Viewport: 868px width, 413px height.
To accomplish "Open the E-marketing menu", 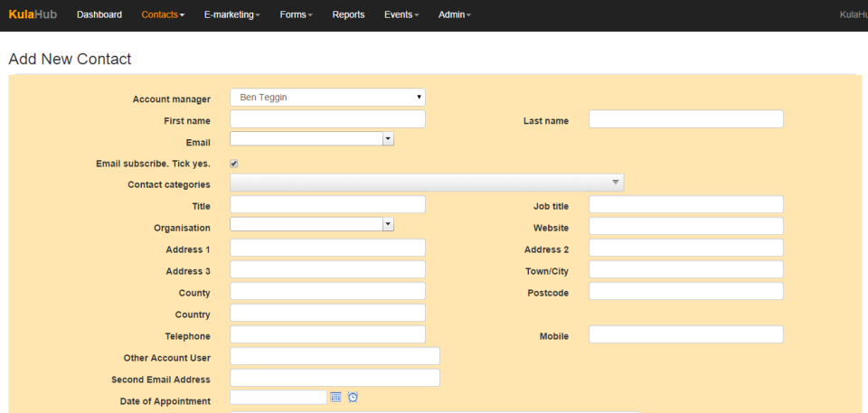I will pyautogui.click(x=232, y=15).
